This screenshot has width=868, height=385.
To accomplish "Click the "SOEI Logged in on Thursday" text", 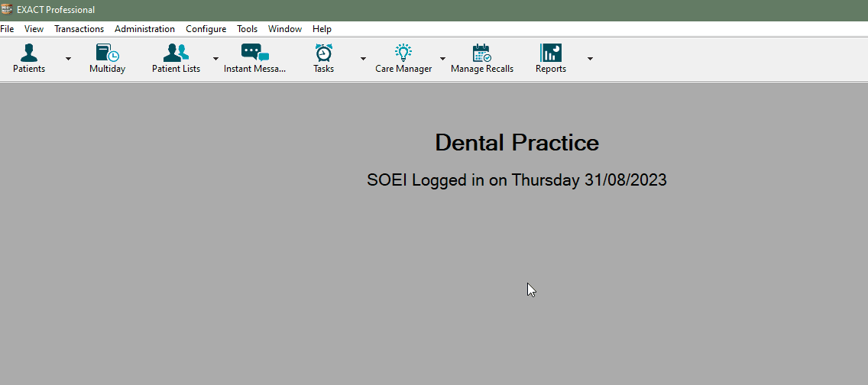I will pyautogui.click(x=473, y=180).
